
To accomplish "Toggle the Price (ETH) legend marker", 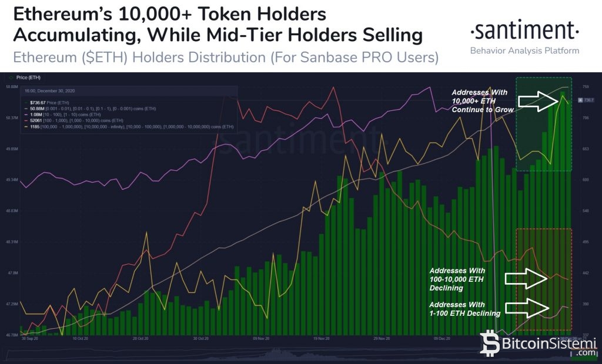I will pyautogui.click(x=11, y=77).
